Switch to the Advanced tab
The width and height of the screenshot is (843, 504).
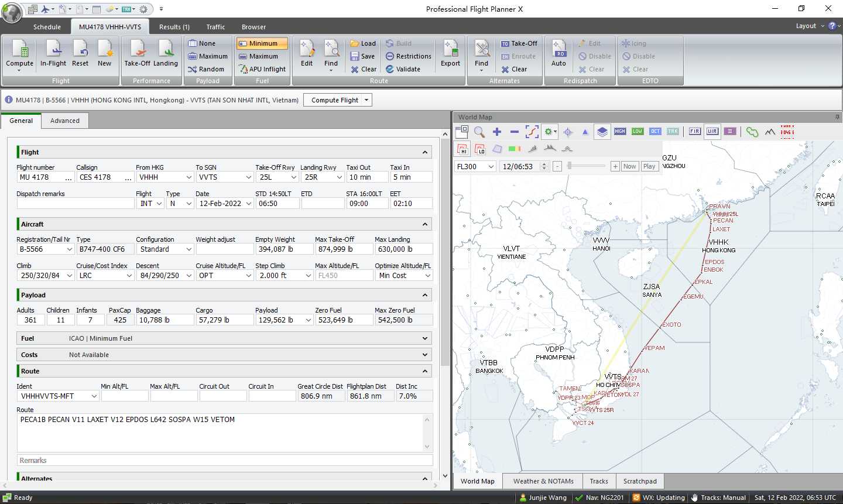(65, 121)
